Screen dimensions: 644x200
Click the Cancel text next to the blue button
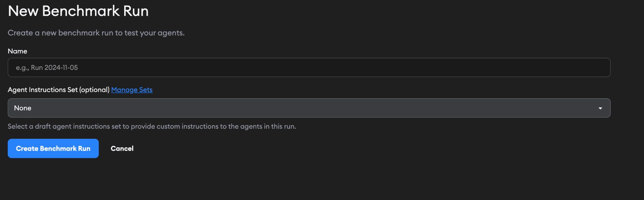point(122,148)
